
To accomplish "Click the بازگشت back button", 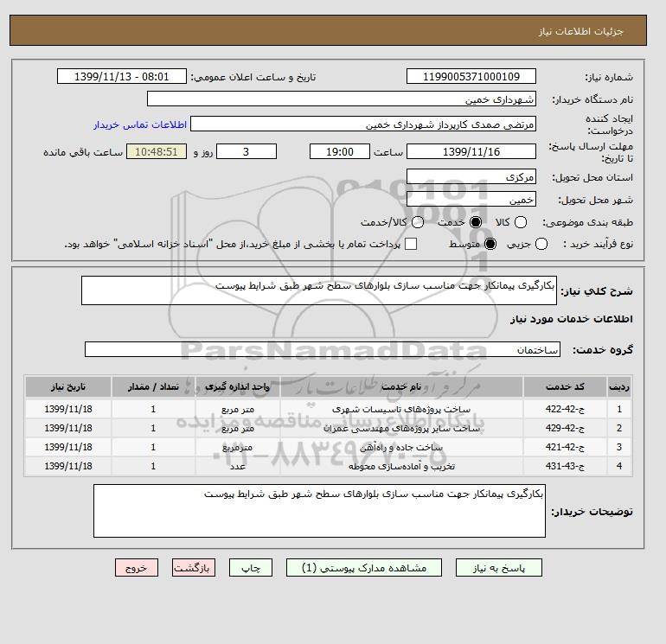I will [194, 568].
